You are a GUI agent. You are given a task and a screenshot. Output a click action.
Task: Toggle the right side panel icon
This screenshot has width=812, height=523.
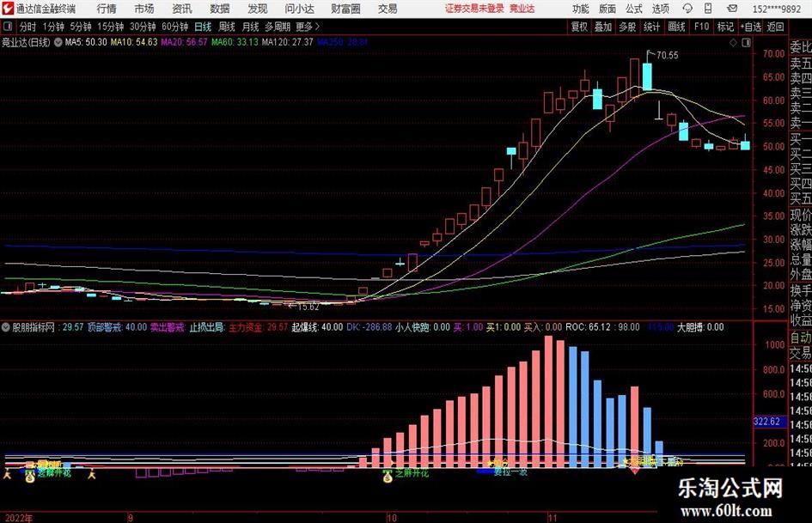[746, 43]
